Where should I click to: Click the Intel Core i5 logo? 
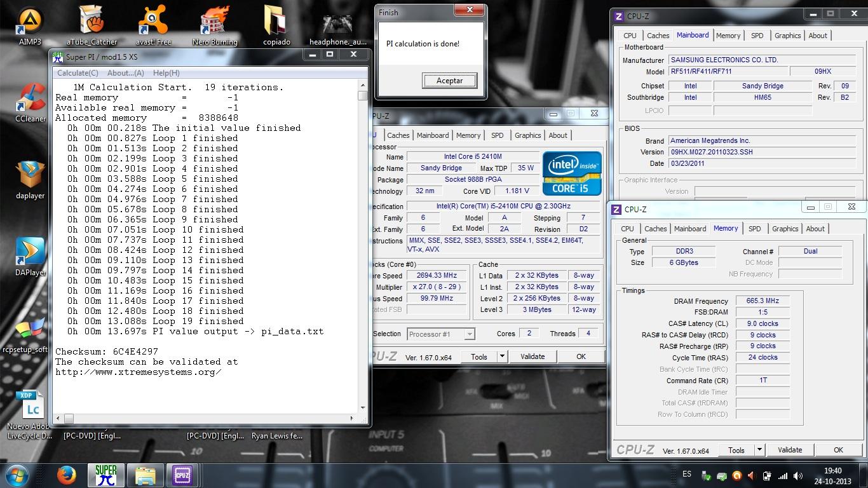click(x=572, y=173)
